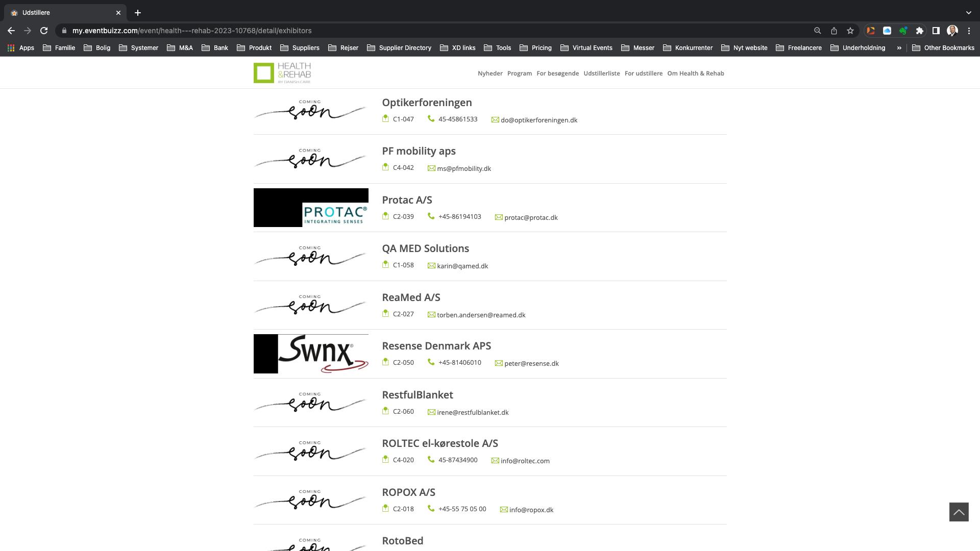Expand the tab search dropdown arrow
The width and height of the screenshot is (980, 551).
click(x=968, y=13)
